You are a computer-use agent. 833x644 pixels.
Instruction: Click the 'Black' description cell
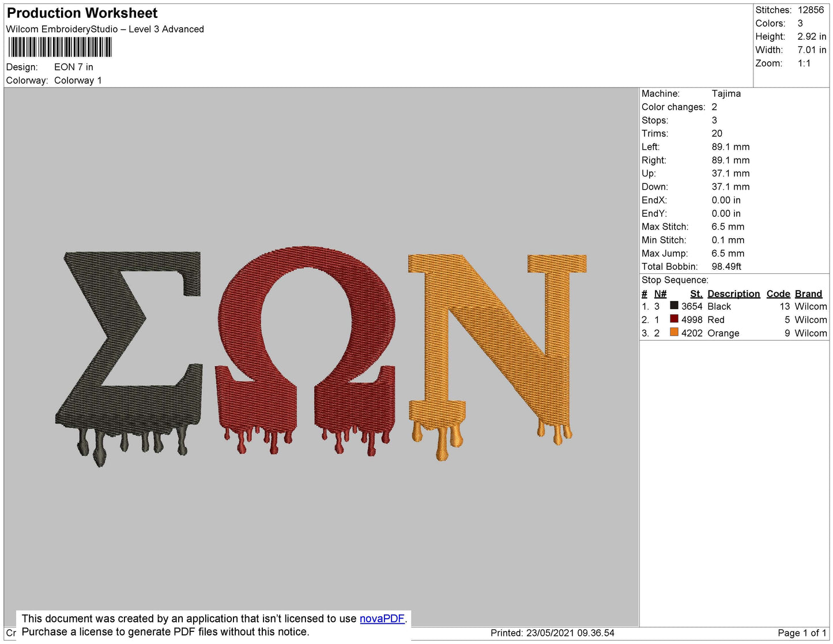click(x=719, y=307)
